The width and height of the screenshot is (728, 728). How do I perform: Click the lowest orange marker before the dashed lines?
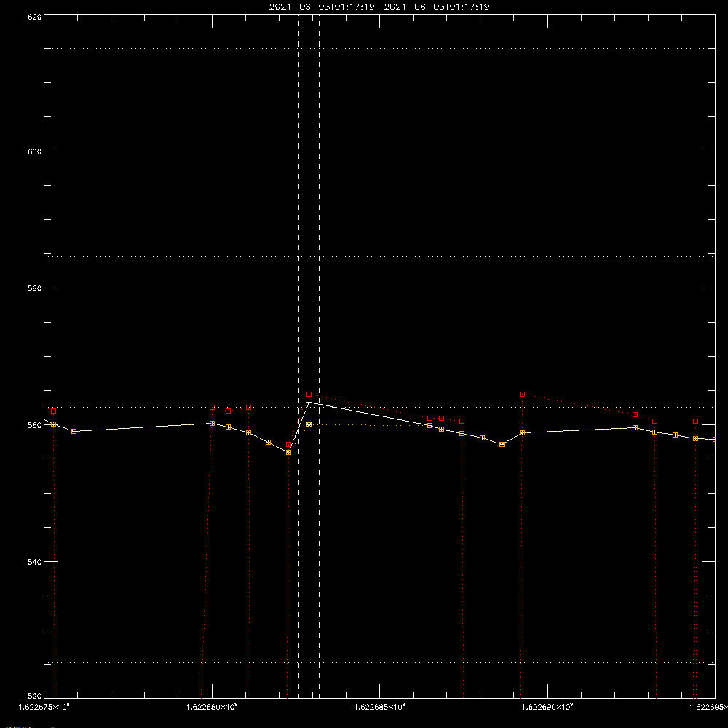point(289,452)
